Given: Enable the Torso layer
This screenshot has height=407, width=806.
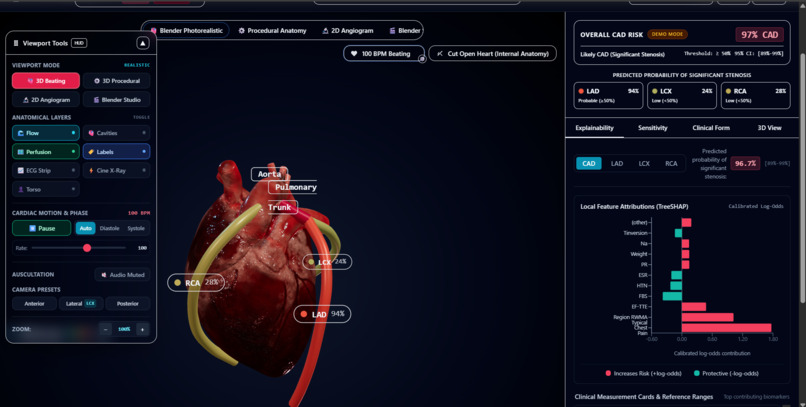Looking at the screenshot, I should pos(46,189).
